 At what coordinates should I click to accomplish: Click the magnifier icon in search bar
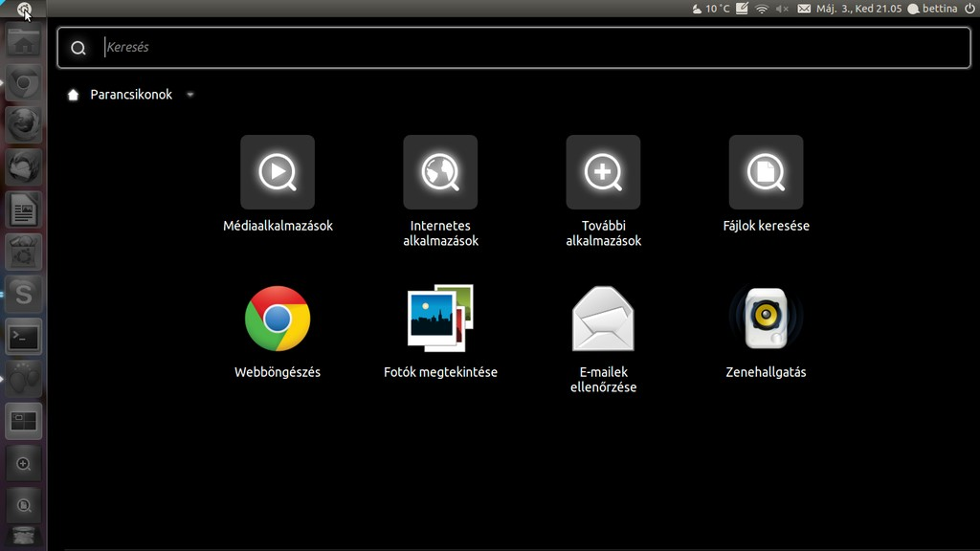tap(78, 48)
